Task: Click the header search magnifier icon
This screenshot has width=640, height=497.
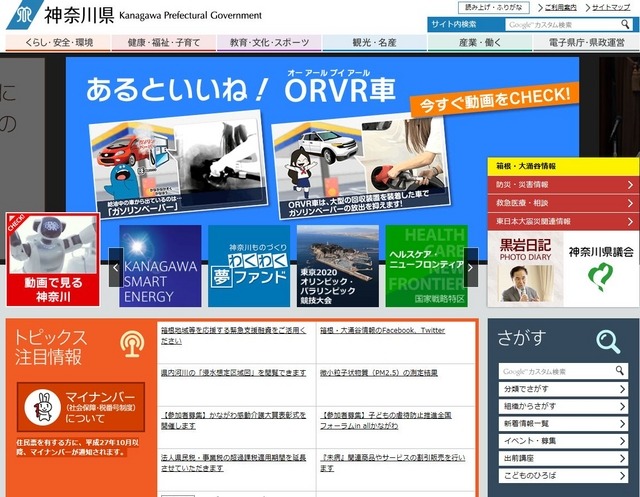Action: [x=625, y=24]
